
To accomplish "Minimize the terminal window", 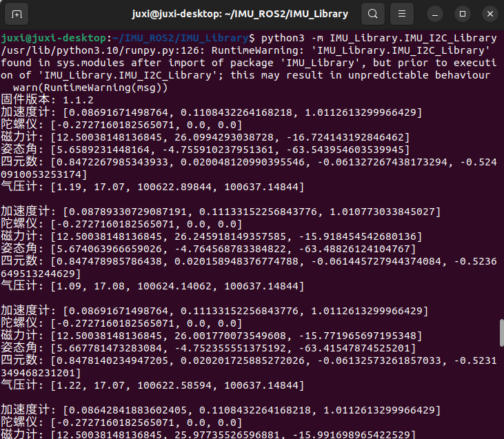I will [435, 14].
